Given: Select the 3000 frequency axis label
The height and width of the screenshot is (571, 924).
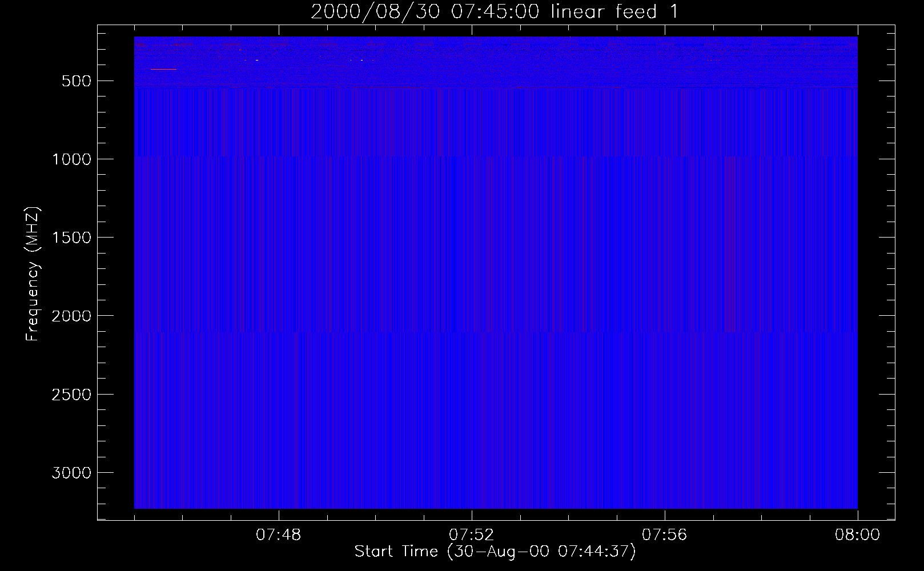Looking at the screenshot, I should pyautogui.click(x=71, y=473).
